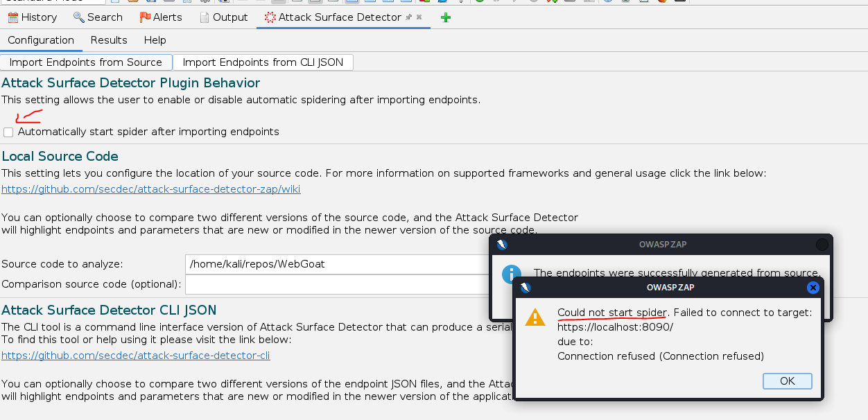Close the endpoints generated dialog behind

(822, 245)
